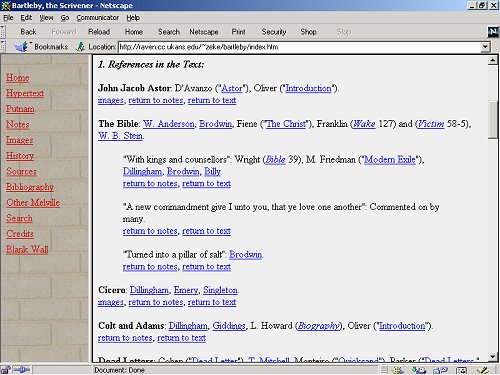The image size is (500, 375).
Task: Open the Go menu
Action: coord(65,18)
